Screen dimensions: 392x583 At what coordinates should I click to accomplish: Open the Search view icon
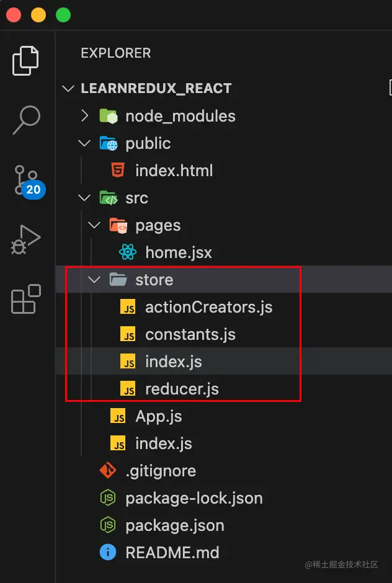(26, 120)
